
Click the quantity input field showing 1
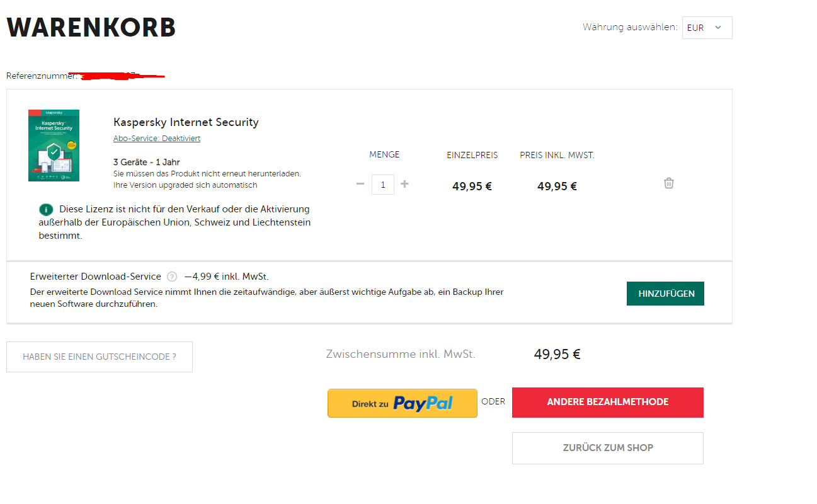click(383, 184)
